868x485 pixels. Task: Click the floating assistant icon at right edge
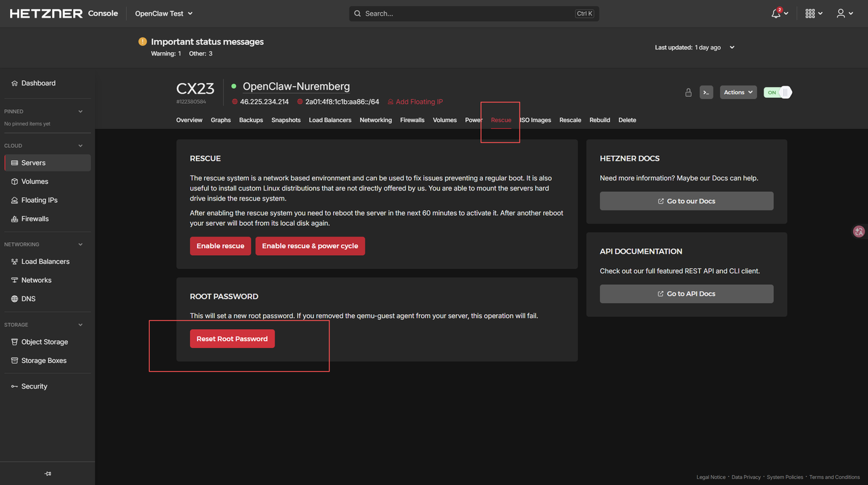[x=859, y=231]
